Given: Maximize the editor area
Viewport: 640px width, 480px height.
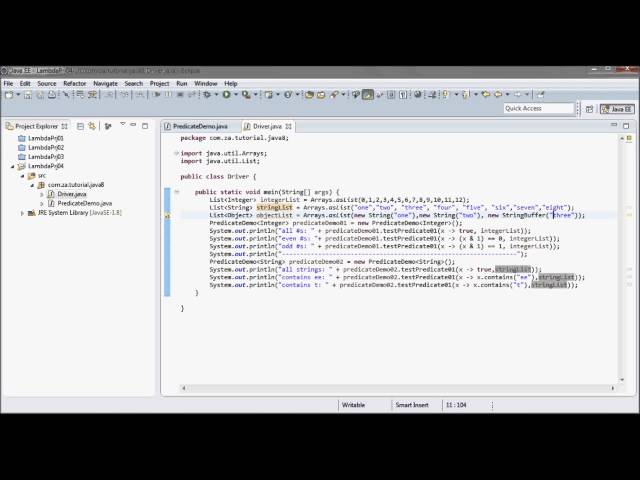Looking at the screenshot, I should coord(626,126).
